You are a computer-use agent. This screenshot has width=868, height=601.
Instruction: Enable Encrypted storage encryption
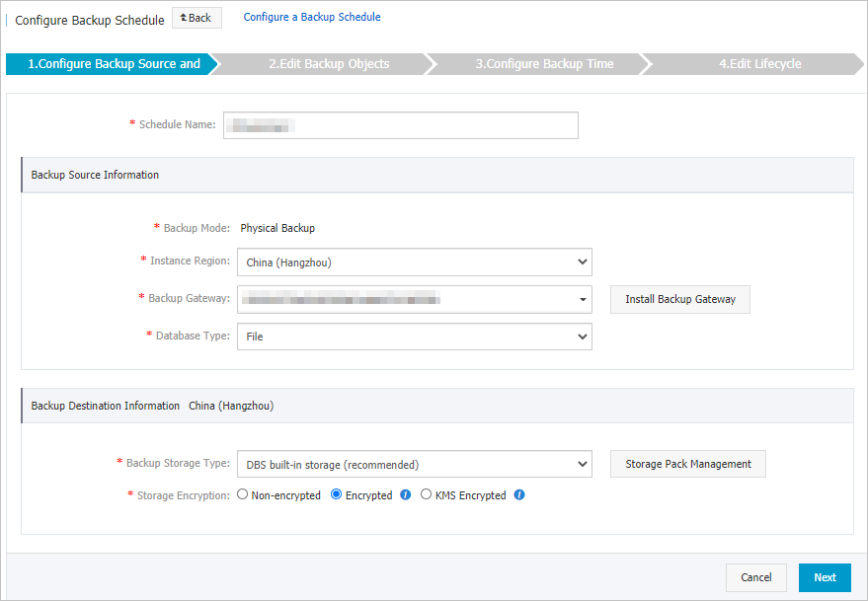[336, 494]
